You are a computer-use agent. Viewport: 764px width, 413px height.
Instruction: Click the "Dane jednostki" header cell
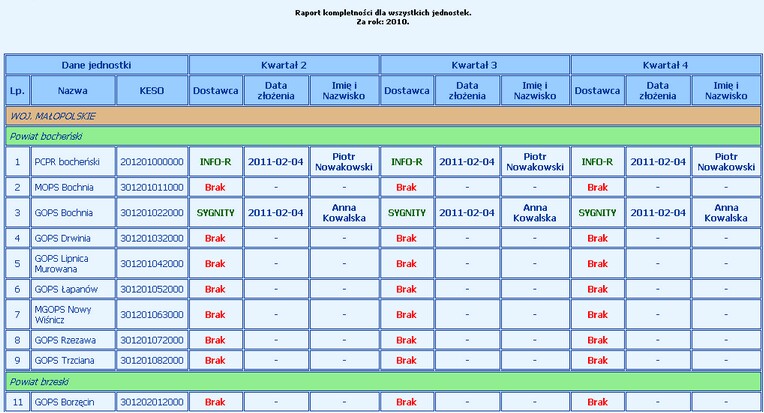pos(97,65)
